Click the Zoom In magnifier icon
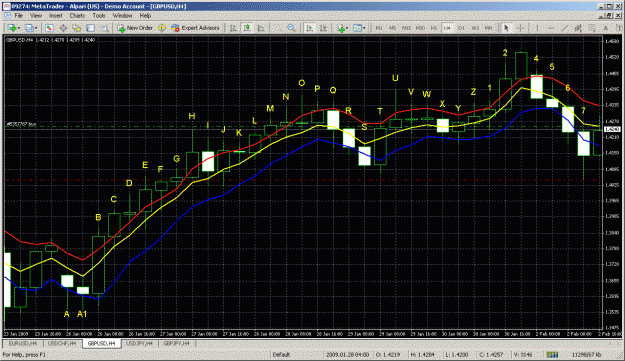The width and height of the screenshot is (625, 361). click(278, 28)
